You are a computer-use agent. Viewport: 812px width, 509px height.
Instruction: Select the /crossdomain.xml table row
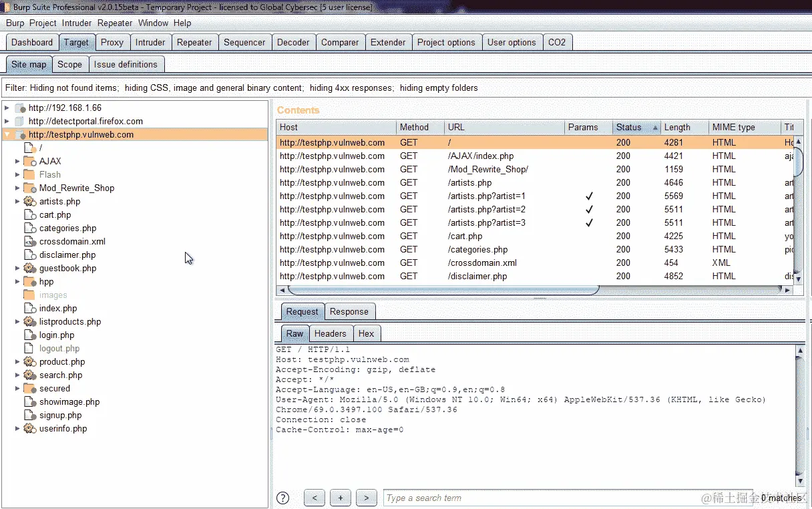[536, 263]
